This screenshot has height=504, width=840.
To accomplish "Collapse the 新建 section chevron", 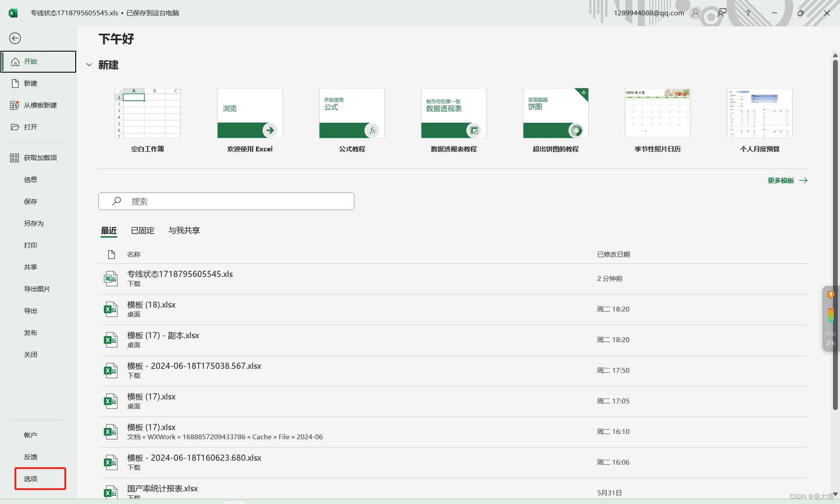I will click(x=89, y=65).
